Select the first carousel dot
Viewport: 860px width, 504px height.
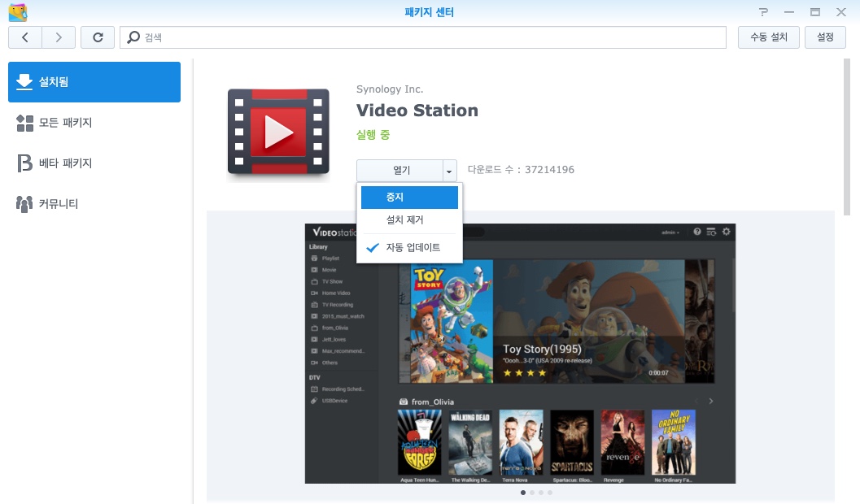523,493
